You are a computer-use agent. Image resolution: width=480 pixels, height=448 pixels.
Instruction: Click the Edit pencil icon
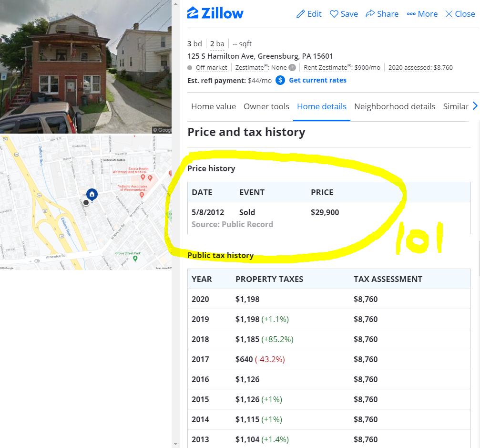point(301,14)
